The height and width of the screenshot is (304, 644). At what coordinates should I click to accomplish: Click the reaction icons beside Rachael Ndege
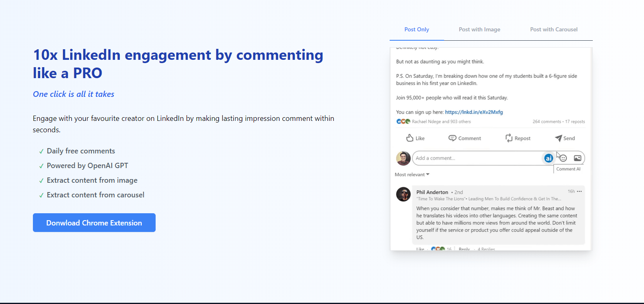403,121
